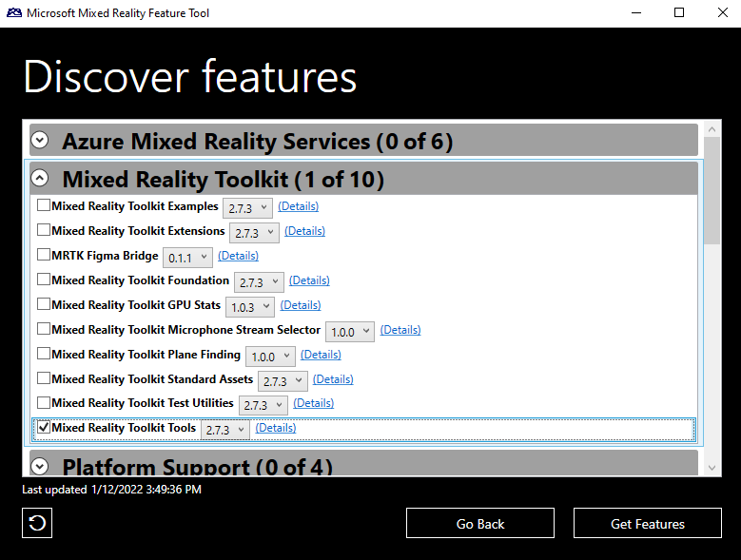Open version dropdown for Toolkit Extensions
The image size is (741, 560).
tap(254, 233)
